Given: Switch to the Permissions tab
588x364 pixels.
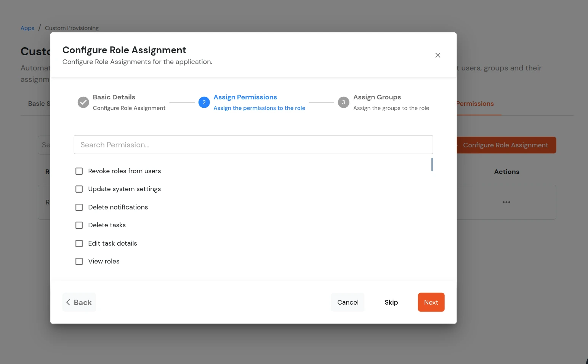Looking at the screenshot, I should tap(474, 103).
